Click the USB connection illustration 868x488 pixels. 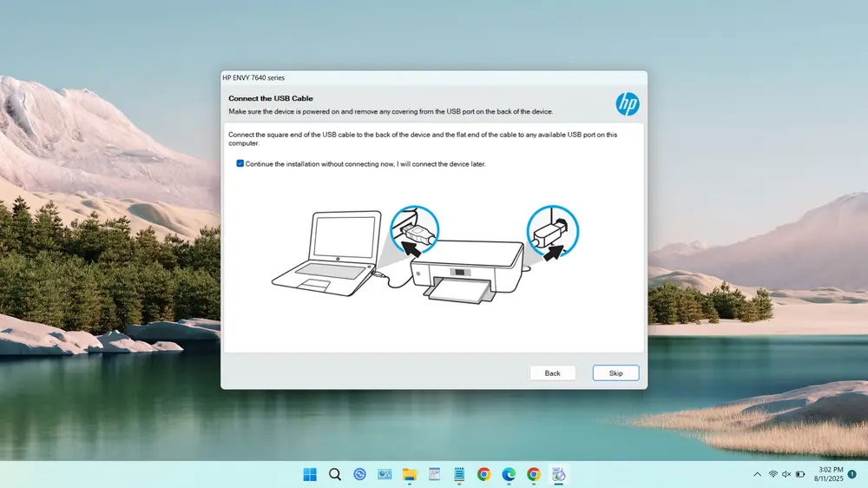(425, 254)
